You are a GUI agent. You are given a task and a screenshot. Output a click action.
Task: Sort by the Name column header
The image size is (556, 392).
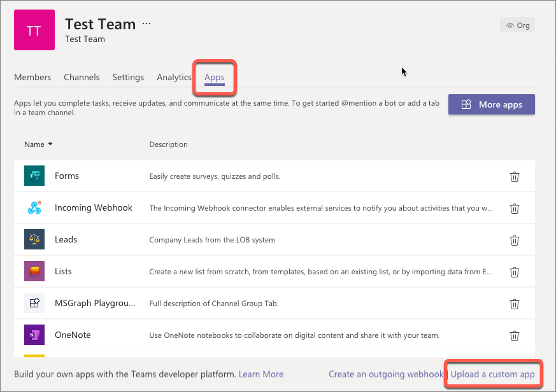click(38, 144)
